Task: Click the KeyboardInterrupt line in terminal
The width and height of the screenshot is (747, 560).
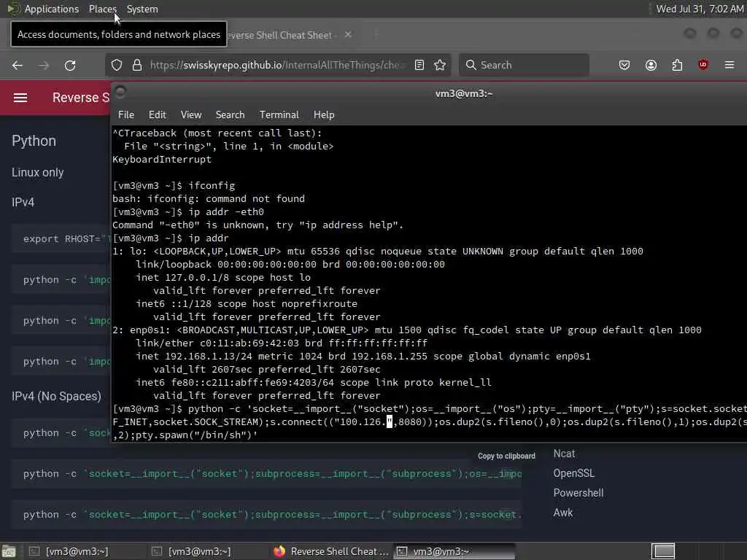Action: [x=162, y=160]
